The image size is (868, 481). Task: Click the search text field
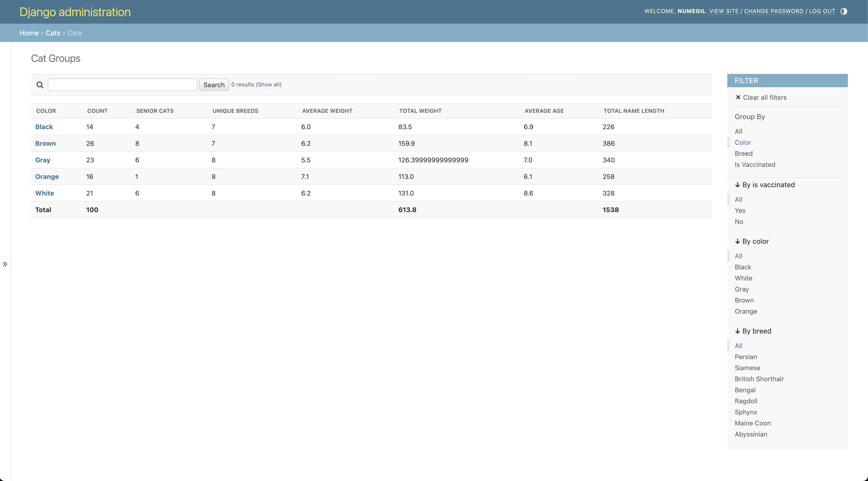(x=122, y=85)
